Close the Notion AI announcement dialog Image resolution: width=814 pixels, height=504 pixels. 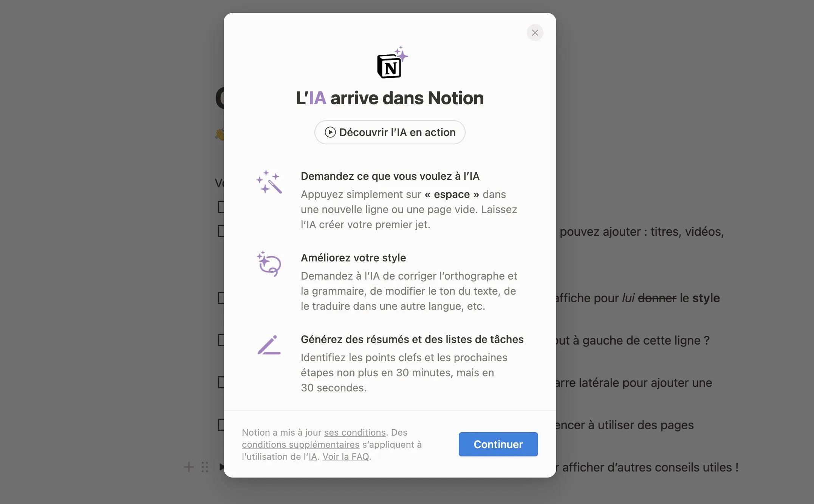(535, 32)
